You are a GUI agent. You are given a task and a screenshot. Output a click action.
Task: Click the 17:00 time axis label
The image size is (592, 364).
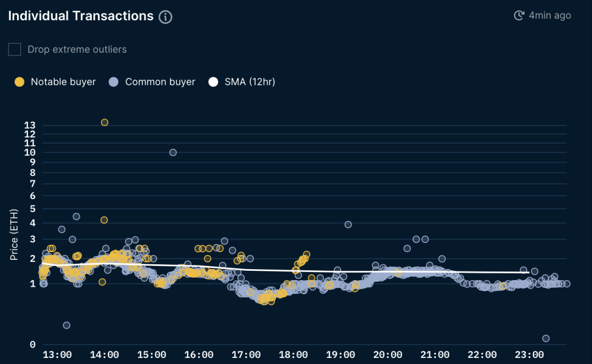pyautogui.click(x=246, y=355)
